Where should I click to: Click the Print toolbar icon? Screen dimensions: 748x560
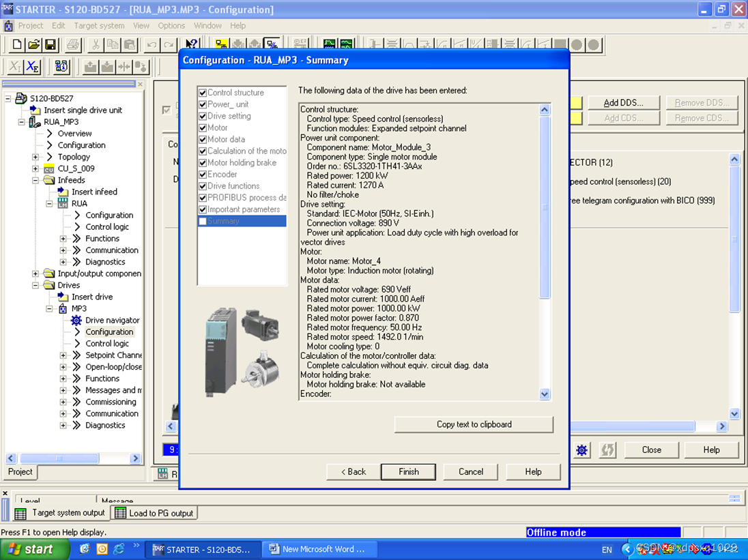coord(73,45)
